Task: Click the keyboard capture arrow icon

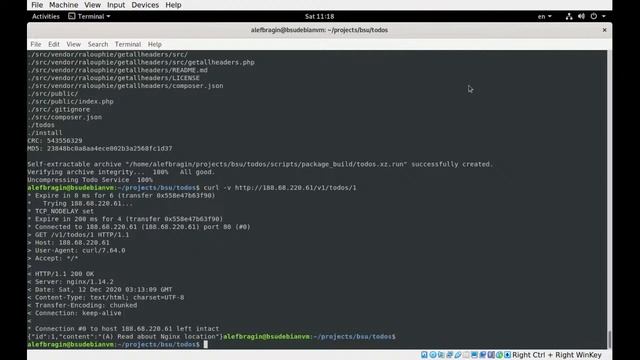Action: 507,355
